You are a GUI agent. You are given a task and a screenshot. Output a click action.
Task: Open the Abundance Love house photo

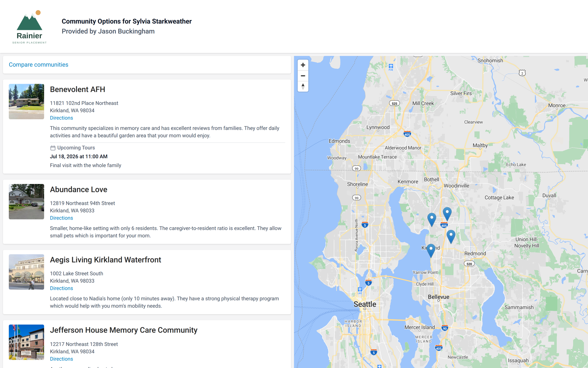click(26, 202)
